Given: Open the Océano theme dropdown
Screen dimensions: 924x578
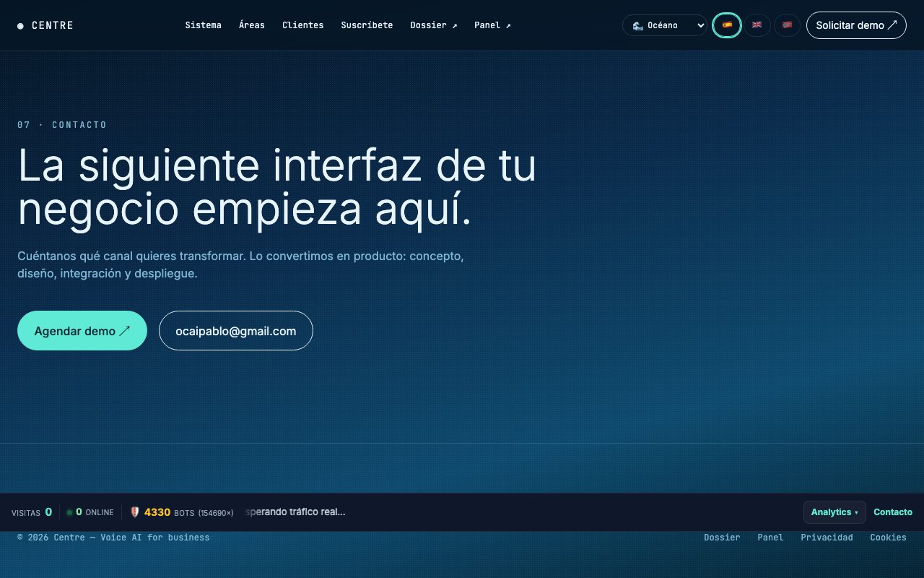Looking at the screenshot, I should click(665, 25).
